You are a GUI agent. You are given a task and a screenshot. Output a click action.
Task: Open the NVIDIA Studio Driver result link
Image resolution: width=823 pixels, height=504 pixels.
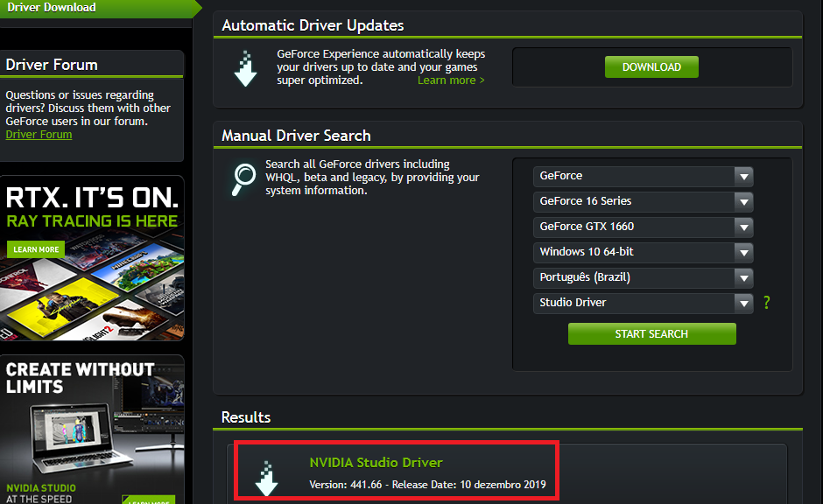(376, 463)
